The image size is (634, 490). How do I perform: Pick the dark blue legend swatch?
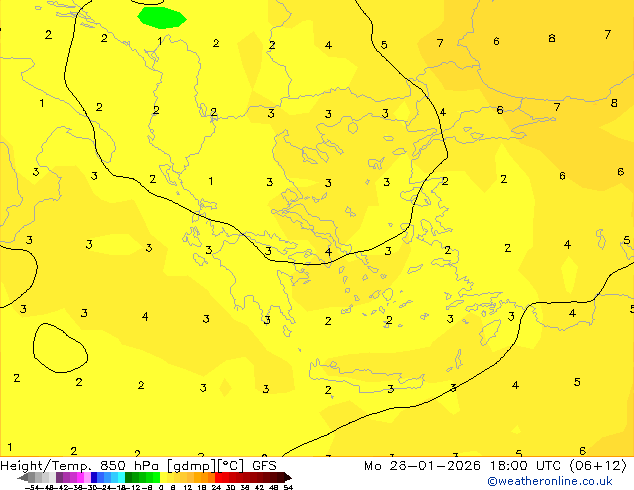pyautogui.click(x=94, y=477)
